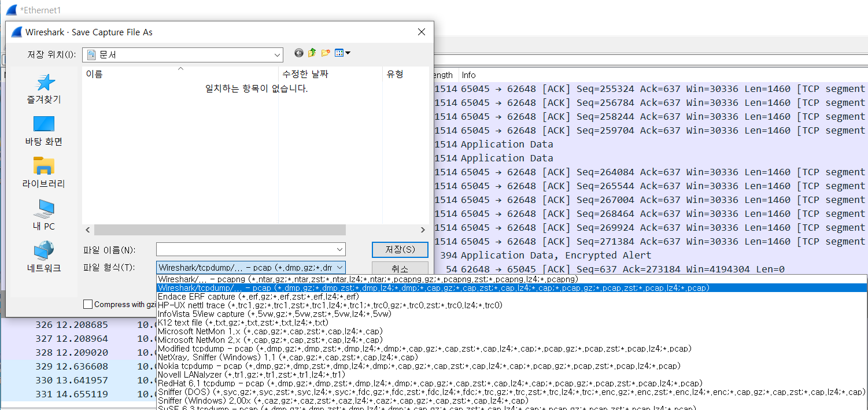Image resolution: width=868 pixels, height=410 pixels.
Task: Select packet row with Seq=271384
Action: point(650,241)
